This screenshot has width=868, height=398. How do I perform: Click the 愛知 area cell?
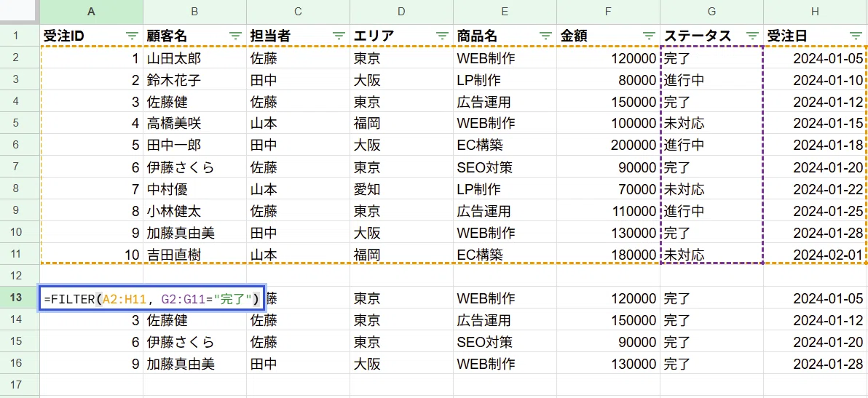tap(401, 189)
